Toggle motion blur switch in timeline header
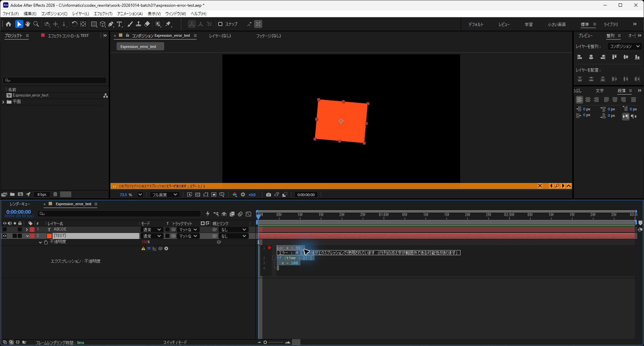Image resolution: width=644 pixels, height=346 pixels. pyautogui.click(x=240, y=214)
